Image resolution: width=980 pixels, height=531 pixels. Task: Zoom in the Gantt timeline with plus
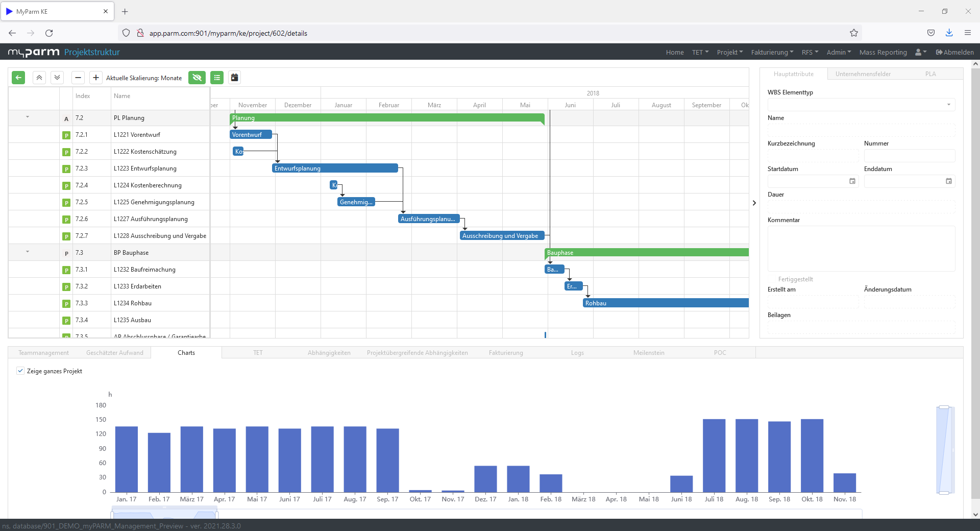95,78
